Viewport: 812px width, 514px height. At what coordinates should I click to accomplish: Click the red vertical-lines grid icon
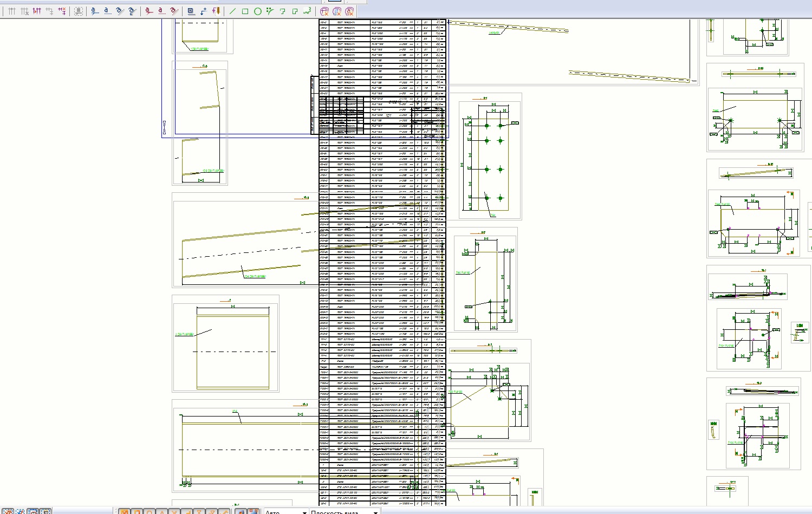pos(37,11)
